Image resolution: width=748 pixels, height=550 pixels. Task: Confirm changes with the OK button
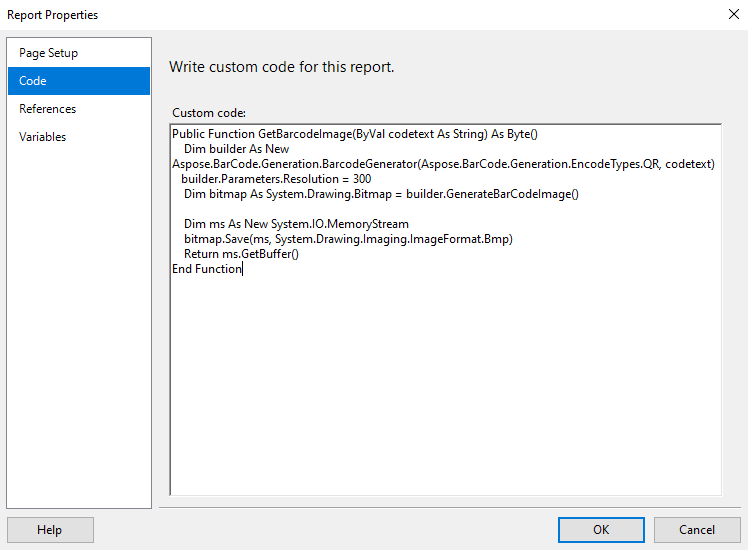coord(601,530)
